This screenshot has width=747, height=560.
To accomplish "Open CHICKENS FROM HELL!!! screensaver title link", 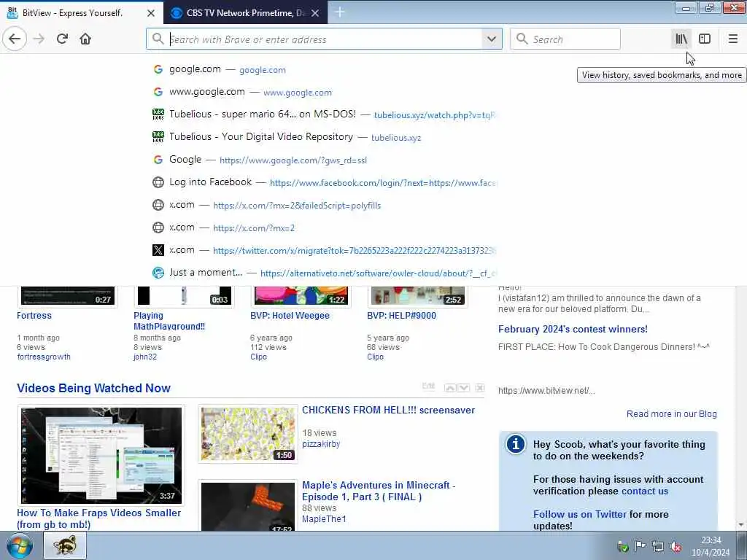I will click(388, 410).
